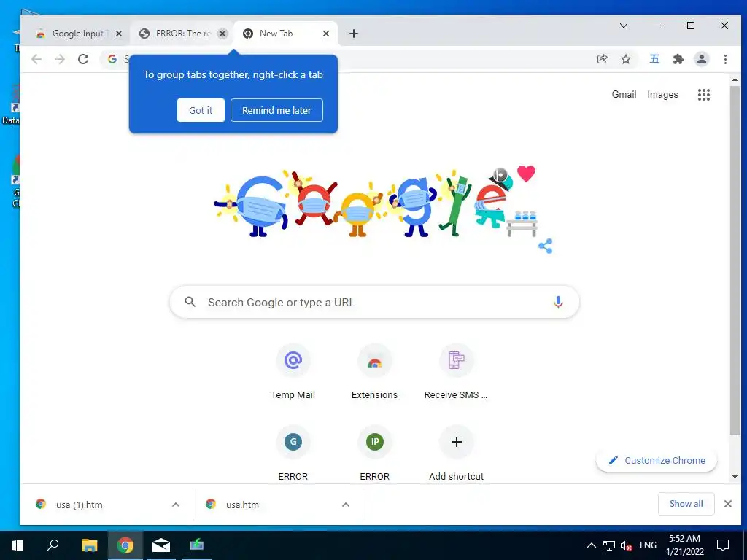Open a new tab with plus button
The height and width of the screenshot is (560, 747).
354,34
